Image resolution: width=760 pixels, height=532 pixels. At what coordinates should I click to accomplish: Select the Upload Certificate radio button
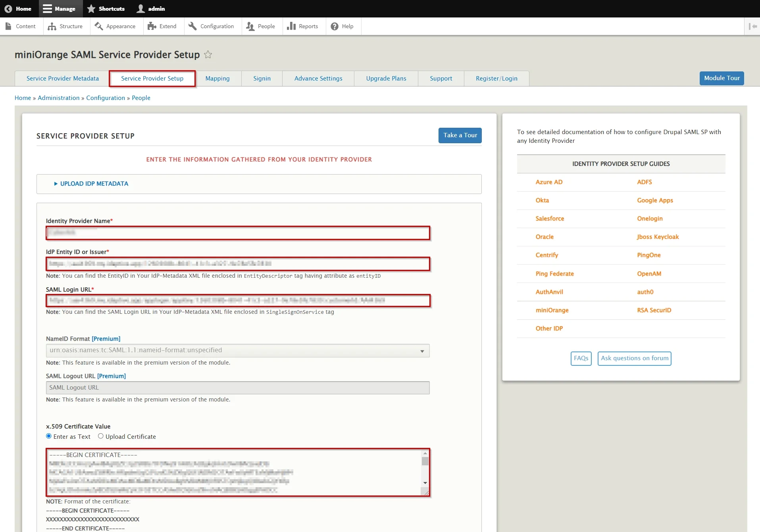(101, 436)
